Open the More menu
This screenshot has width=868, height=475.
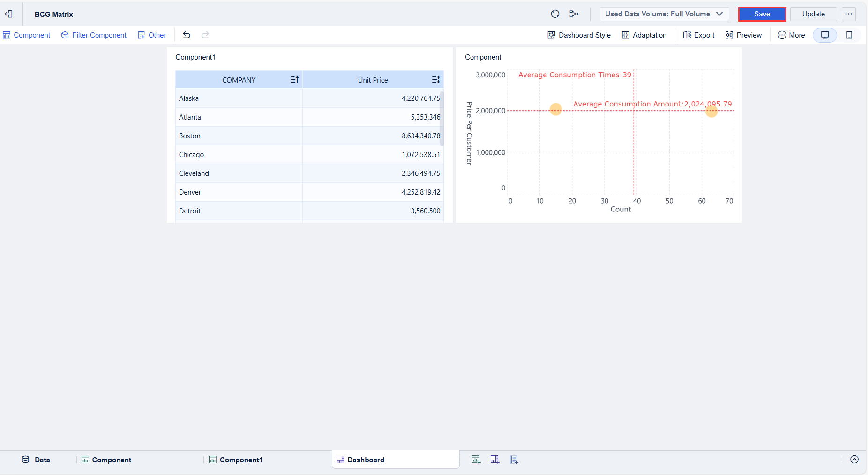tap(792, 35)
